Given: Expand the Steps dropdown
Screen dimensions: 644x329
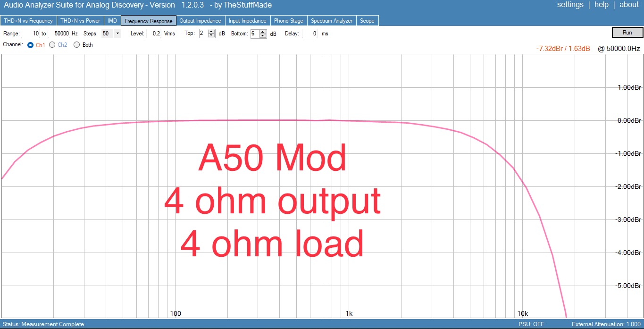Looking at the screenshot, I should 117,34.
